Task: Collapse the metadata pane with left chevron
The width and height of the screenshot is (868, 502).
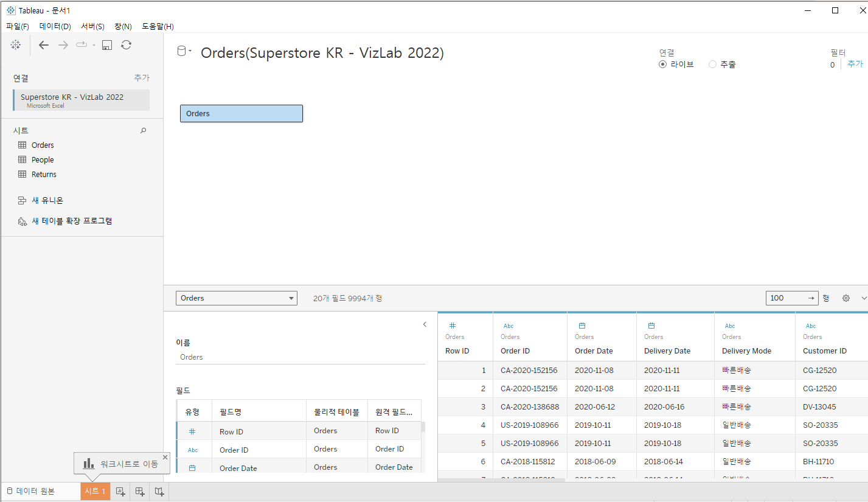Action: point(425,325)
